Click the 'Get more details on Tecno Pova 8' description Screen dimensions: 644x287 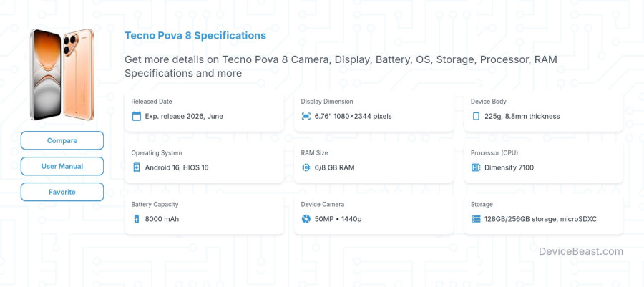(341, 66)
